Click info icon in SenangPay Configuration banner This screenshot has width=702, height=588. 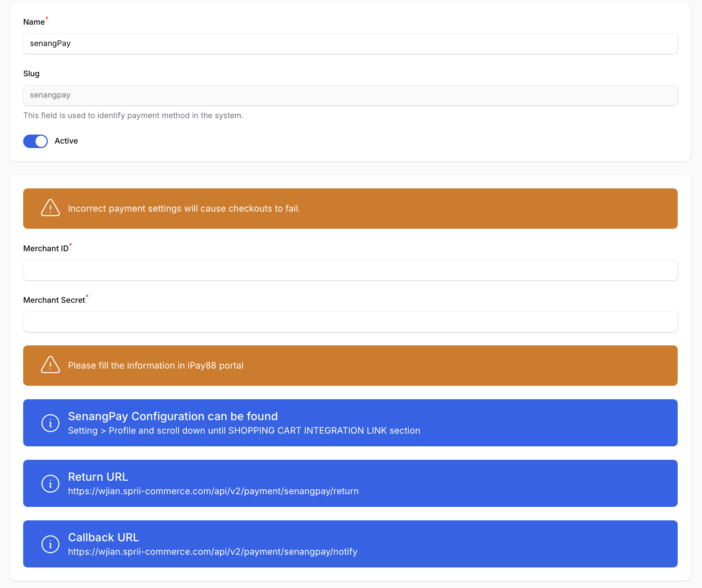point(50,423)
